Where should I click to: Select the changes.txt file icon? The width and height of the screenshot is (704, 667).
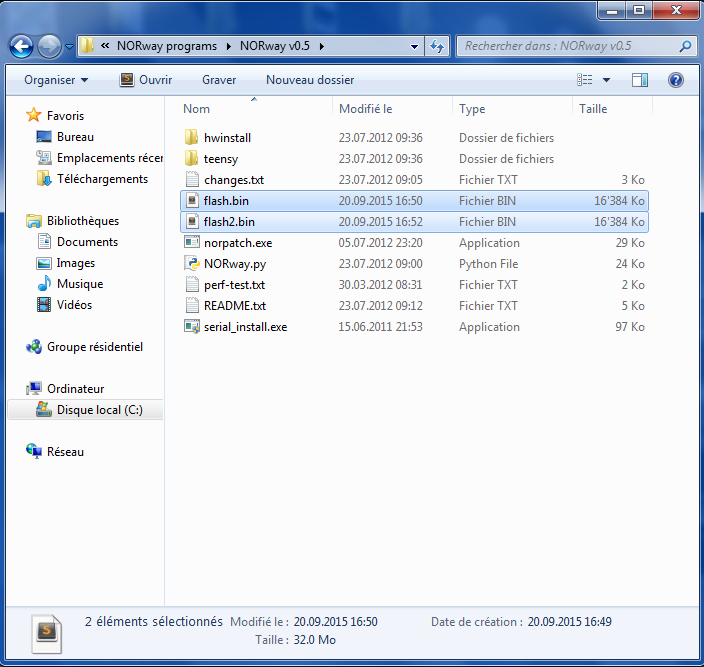(x=192, y=180)
